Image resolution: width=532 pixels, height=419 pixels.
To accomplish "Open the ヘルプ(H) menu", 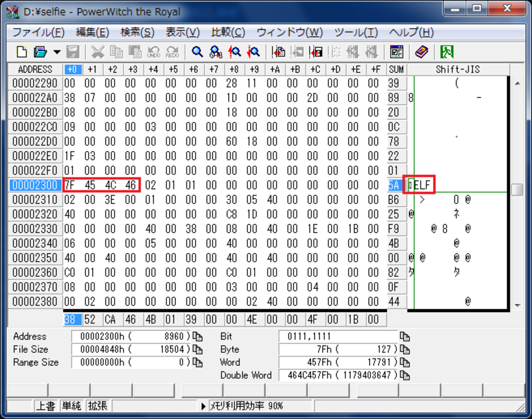I will [411, 32].
